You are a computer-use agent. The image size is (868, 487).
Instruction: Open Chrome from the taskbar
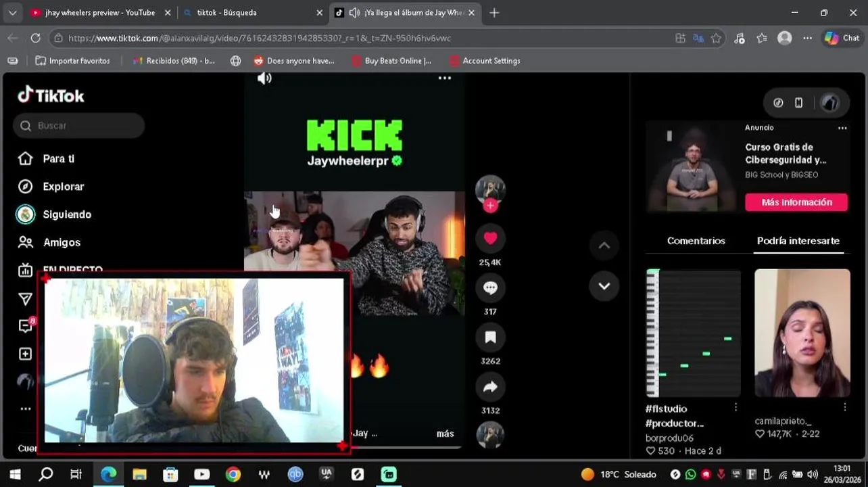(233, 474)
